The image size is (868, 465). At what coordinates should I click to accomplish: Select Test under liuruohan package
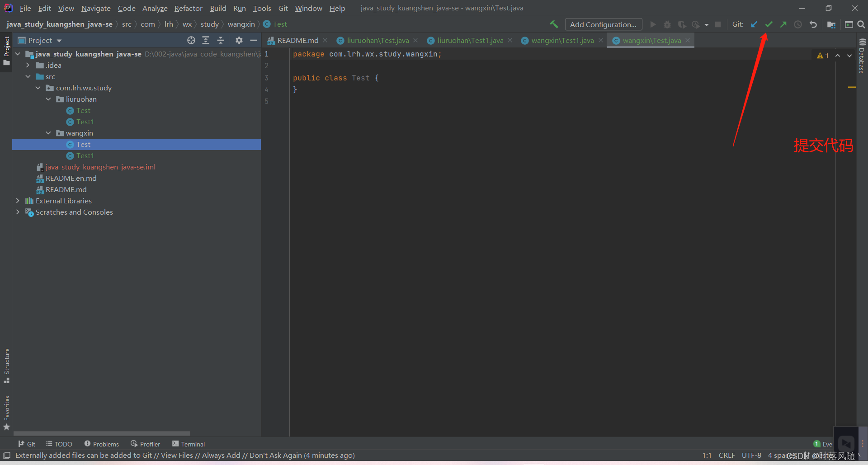83,110
